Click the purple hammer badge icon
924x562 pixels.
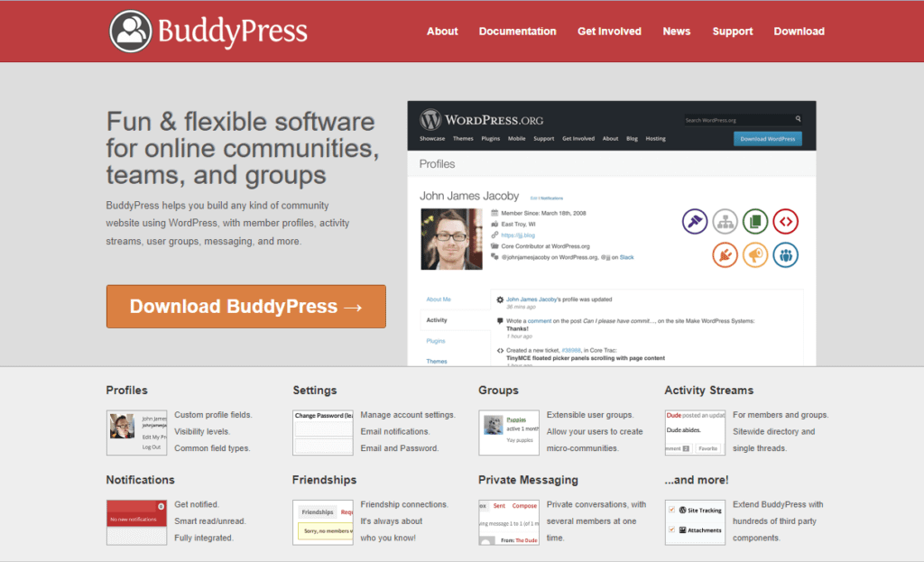point(695,222)
